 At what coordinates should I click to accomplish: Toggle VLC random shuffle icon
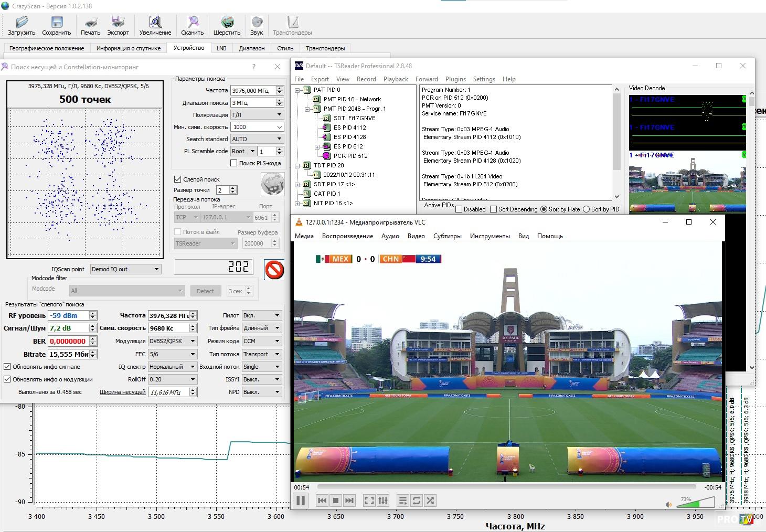pos(430,501)
